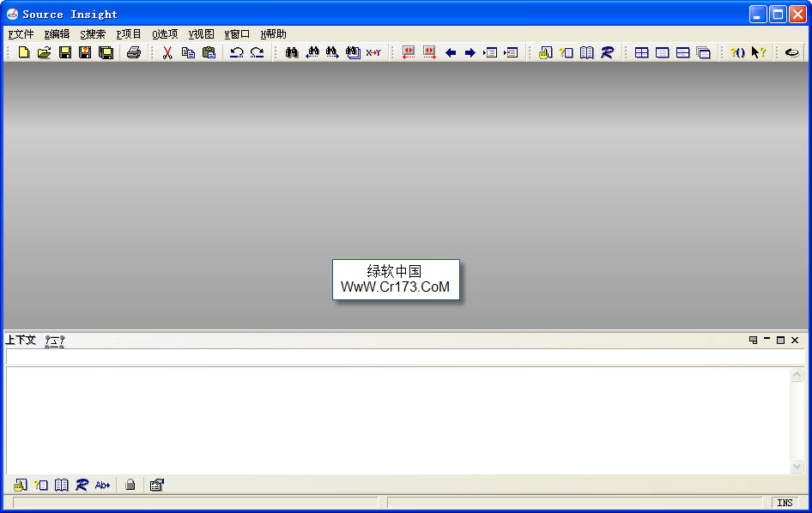The height and width of the screenshot is (513, 812).
Task: Click the New File icon
Action: 24,52
